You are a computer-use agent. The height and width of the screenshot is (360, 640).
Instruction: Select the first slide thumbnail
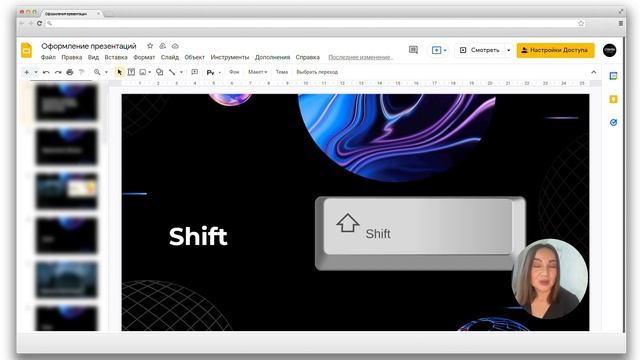click(x=67, y=102)
